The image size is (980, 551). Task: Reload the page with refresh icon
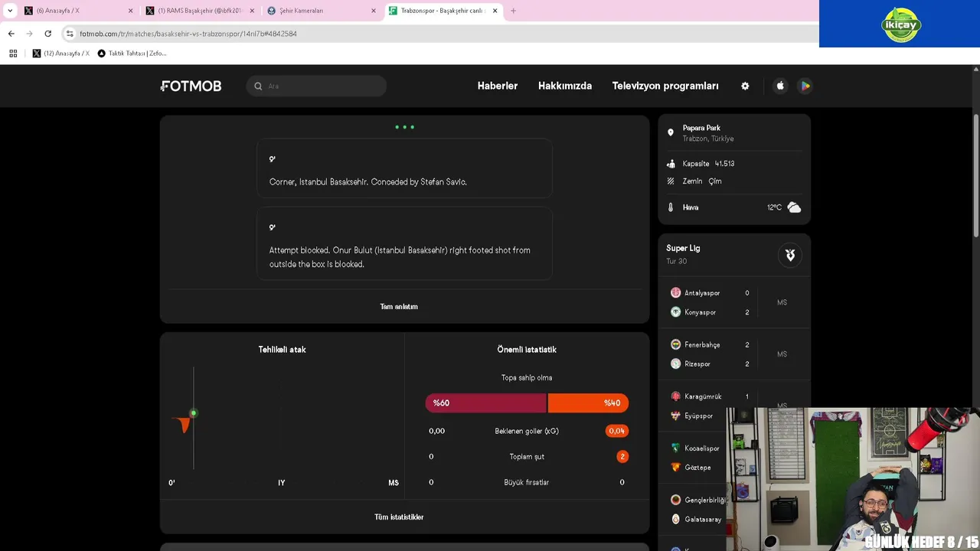coord(47,34)
